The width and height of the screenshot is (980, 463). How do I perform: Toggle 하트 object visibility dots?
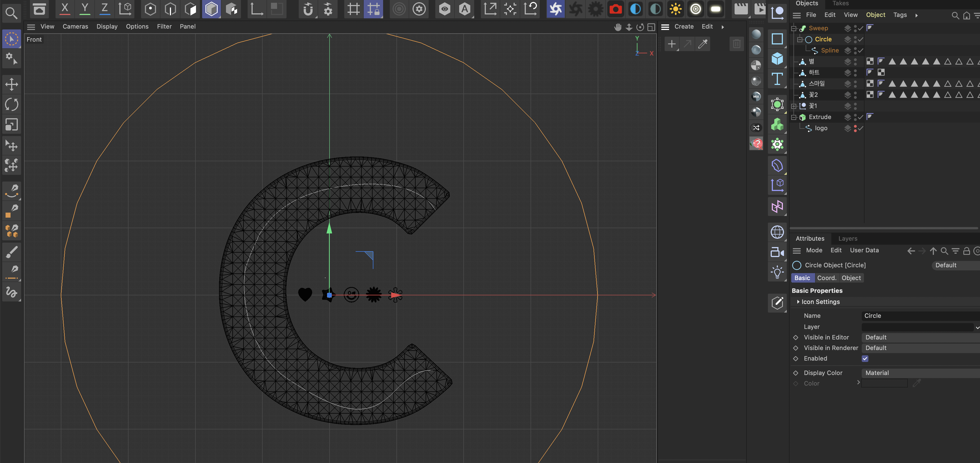855,73
